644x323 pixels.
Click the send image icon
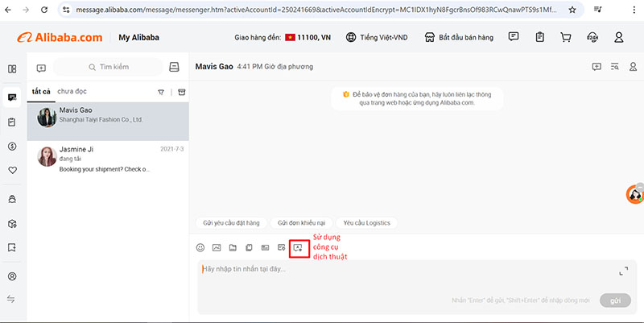[x=217, y=247]
